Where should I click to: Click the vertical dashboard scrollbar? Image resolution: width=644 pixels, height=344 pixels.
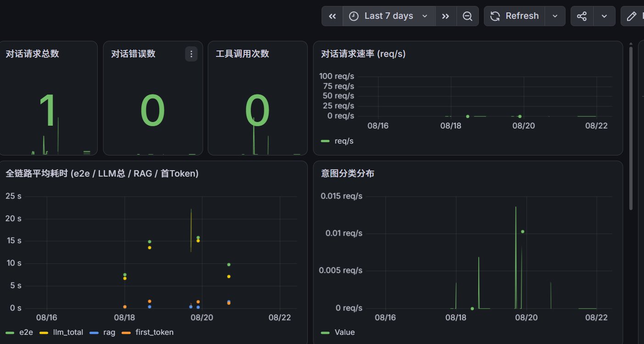[x=631, y=128]
